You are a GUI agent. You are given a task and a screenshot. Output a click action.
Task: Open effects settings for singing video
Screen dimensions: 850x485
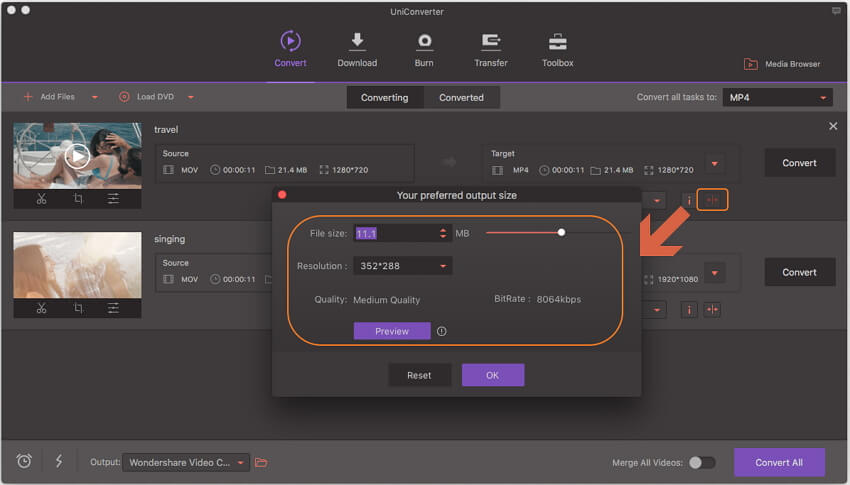[x=113, y=308]
